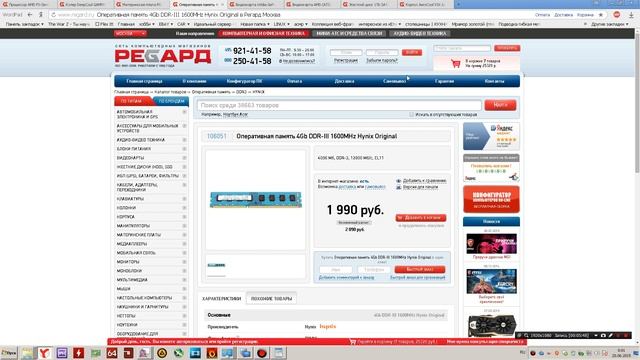The image size is (640, 360).
Task: Open Конфигуратор ПК in nav bar
Action: click(244, 81)
